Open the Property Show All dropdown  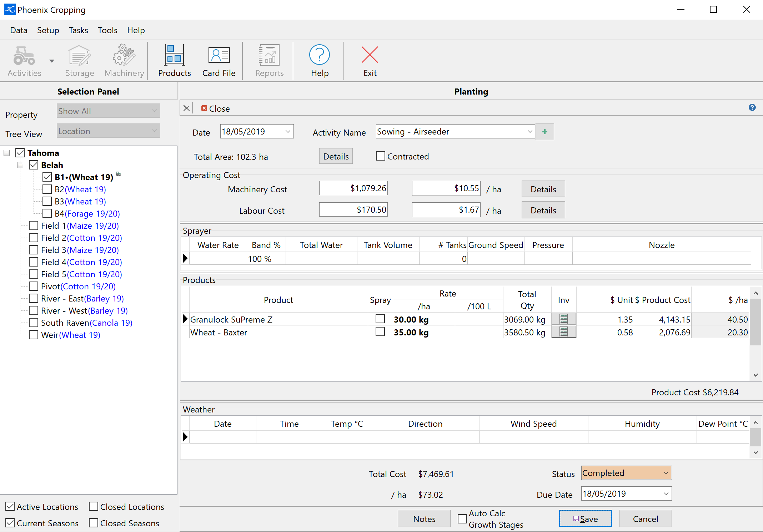point(109,111)
